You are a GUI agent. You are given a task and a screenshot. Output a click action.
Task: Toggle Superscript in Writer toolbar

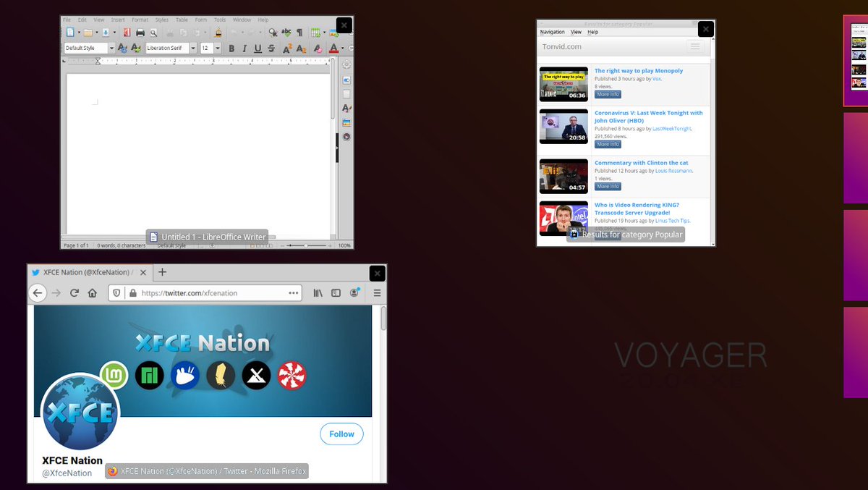[x=288, y=48]
